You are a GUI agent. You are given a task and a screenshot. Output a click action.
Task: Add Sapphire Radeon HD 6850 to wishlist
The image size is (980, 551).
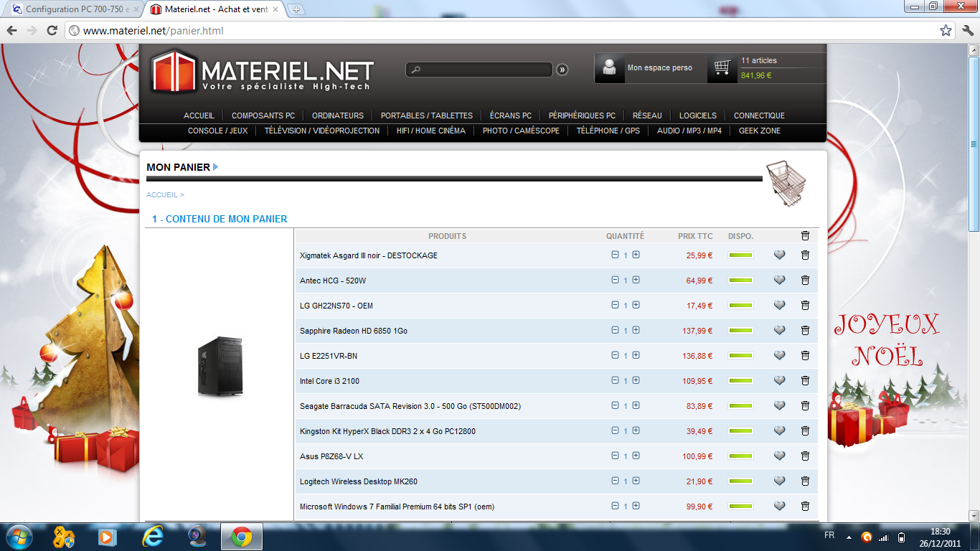coord(779,330)
